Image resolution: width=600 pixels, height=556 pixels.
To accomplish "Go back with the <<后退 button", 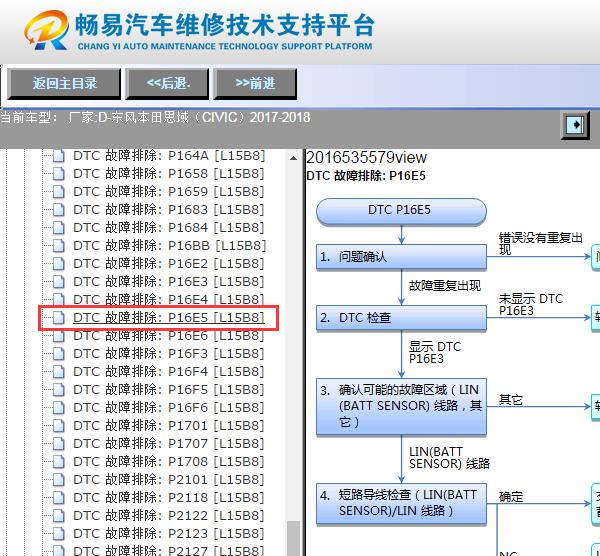I will 167,84.
